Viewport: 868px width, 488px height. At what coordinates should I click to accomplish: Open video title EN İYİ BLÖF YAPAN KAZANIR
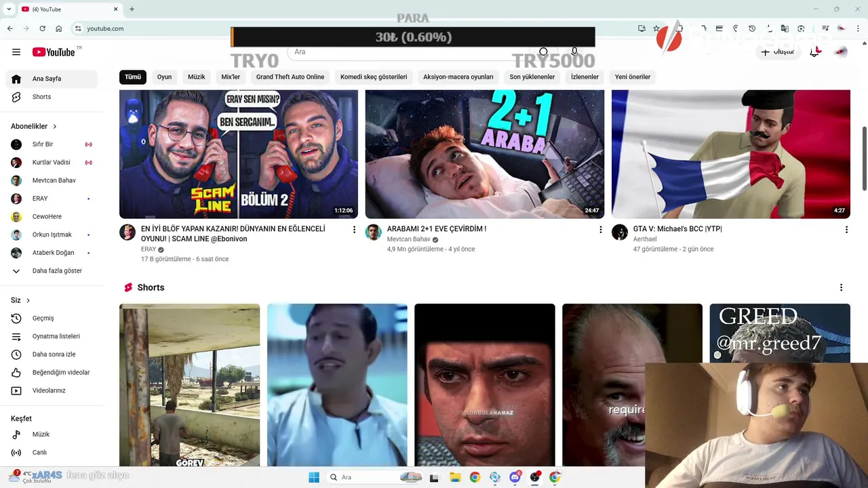pyautogui.click(x=233, y=234)
